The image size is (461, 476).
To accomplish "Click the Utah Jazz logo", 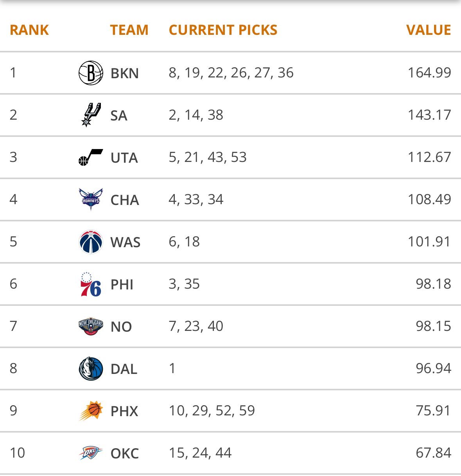I will coord(91,157).
